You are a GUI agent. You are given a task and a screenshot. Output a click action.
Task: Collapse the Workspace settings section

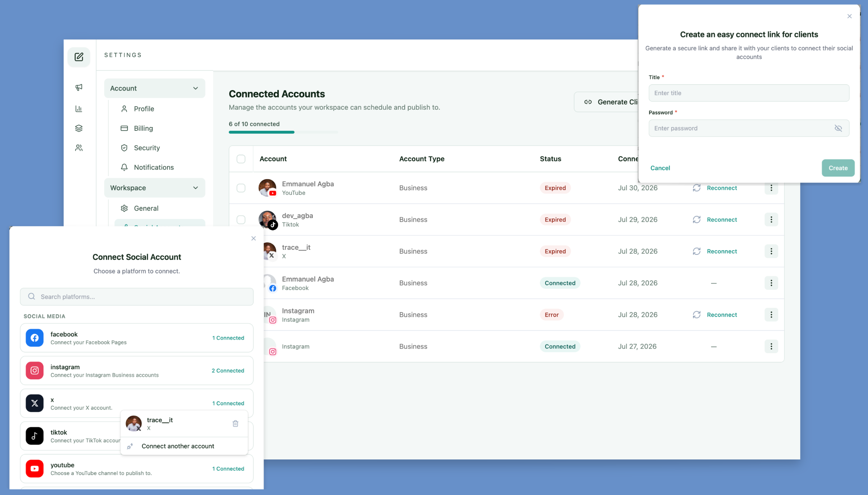click(x=155, y=188)
